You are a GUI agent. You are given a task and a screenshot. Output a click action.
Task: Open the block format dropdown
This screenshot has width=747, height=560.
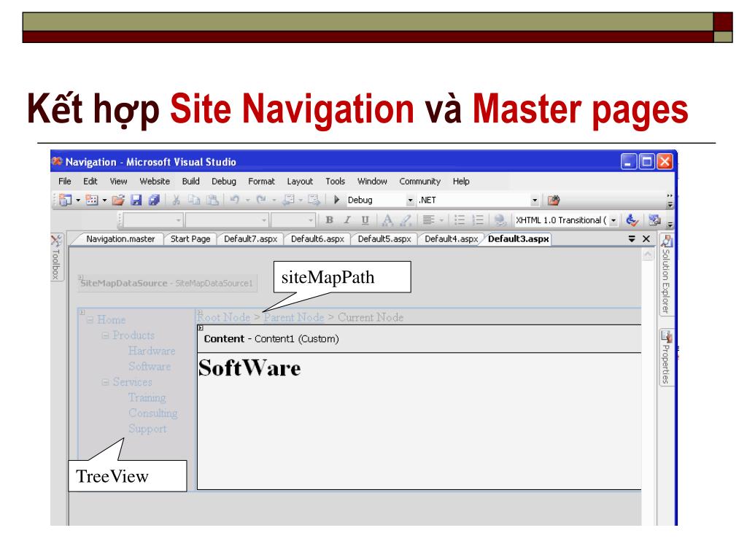[x=179, y=220]
